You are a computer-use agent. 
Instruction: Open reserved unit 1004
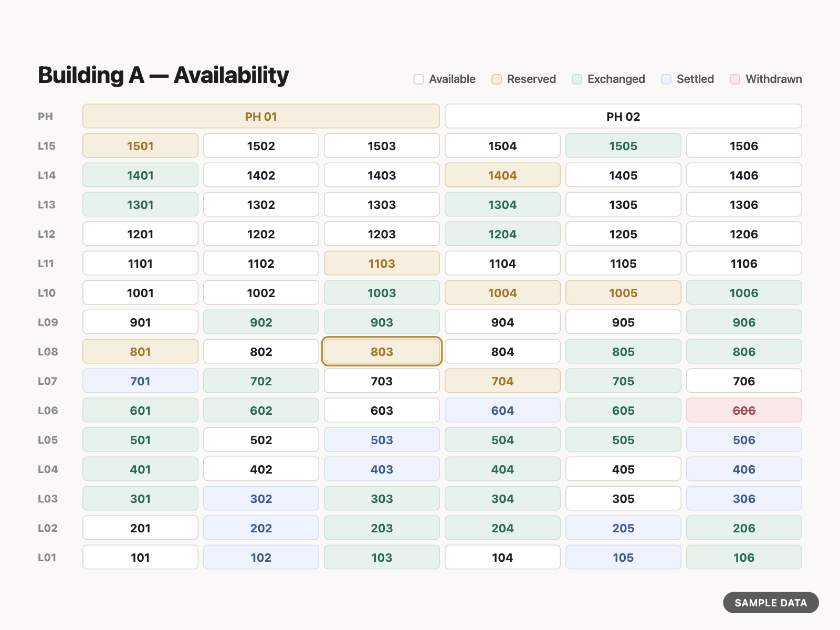(x=502, y=292)
